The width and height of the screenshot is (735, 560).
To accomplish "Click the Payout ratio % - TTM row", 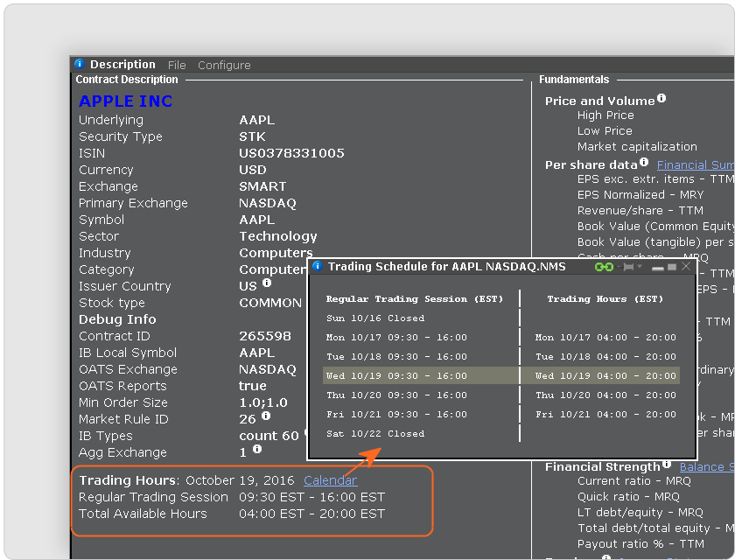I will 640,544.
